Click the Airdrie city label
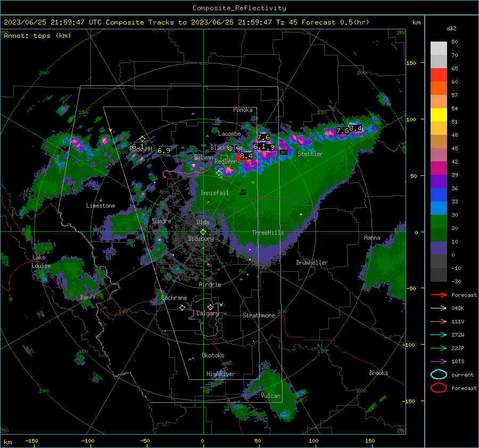 pos(210,284)
